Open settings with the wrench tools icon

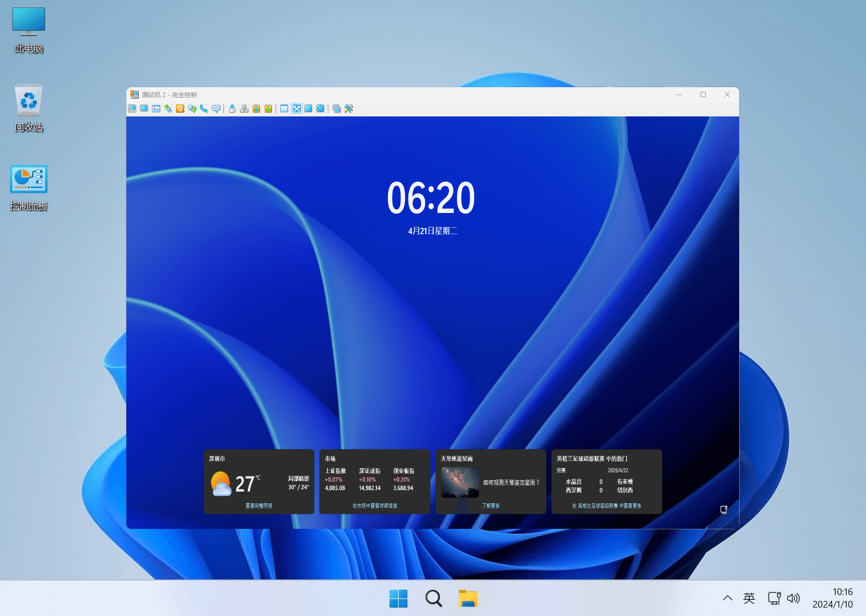pos(349,109)
